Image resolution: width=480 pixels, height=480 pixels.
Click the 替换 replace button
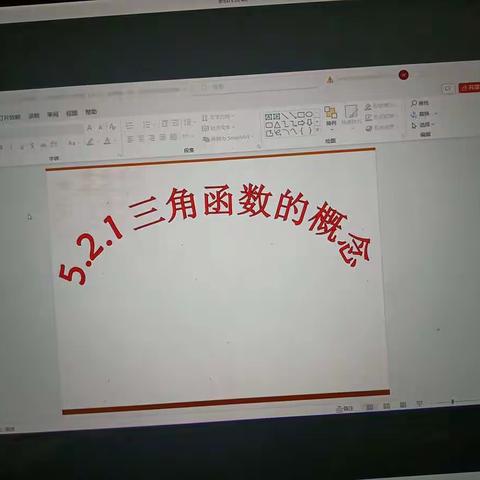423,114
